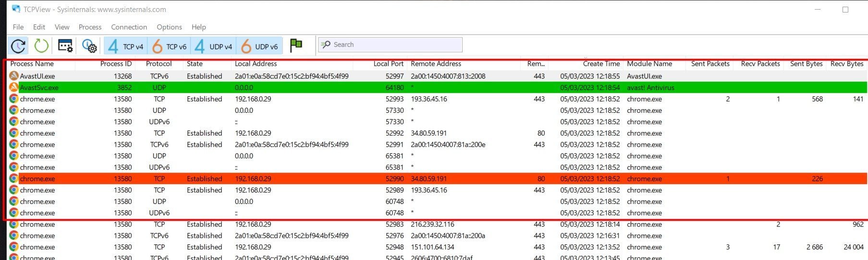Click the AvastSvc.exe process icon
Image resolution: width=868 pixels, height=260 pixels.
(x=14, y=87)
